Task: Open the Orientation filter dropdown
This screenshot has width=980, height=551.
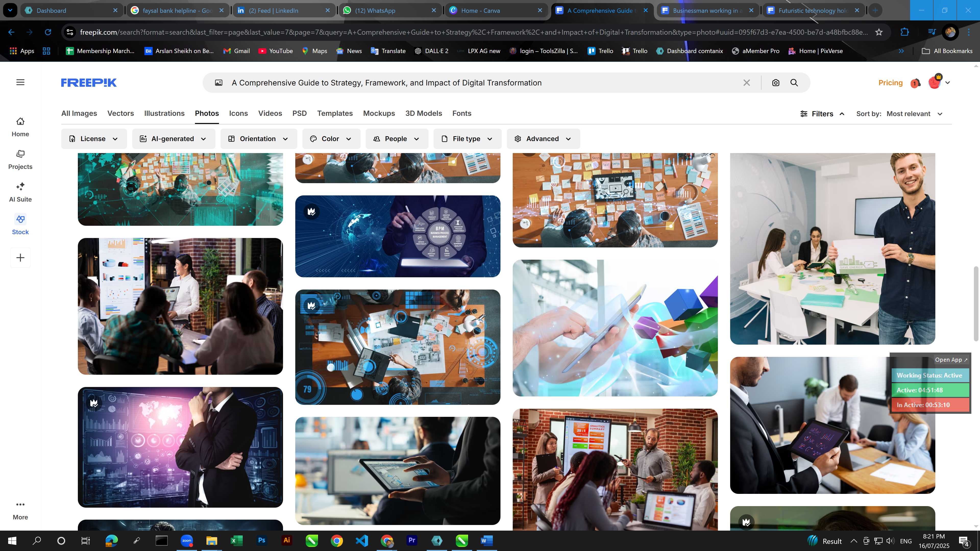Action: 259,139
